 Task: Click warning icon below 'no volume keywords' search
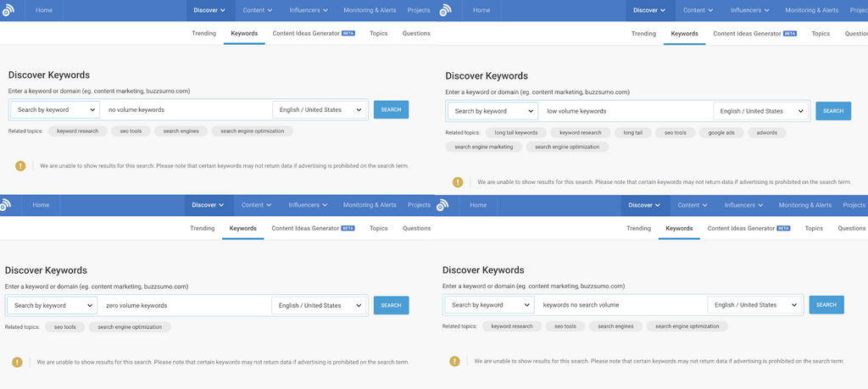[20, 165]
